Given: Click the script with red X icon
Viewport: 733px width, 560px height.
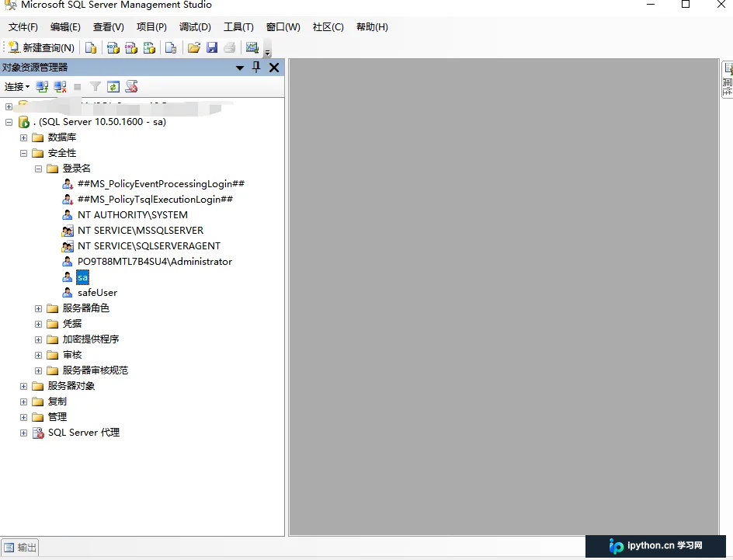Looking at the screenshot, I should pyautogui.click(x=131, y=86).
